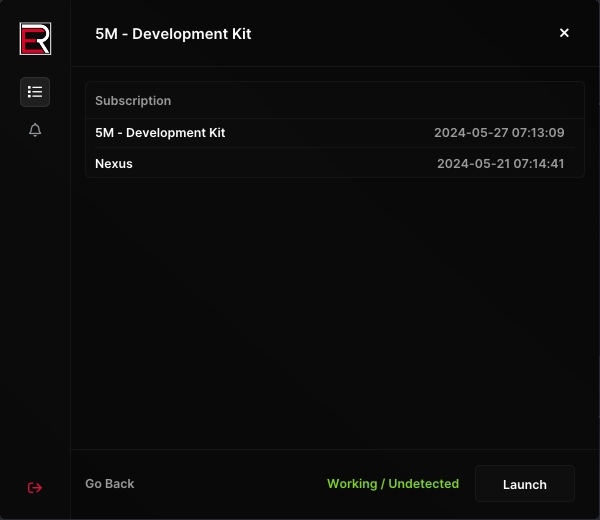Click the empty area below the subscription list
The image size is (600, 520).
coord(334,310)
